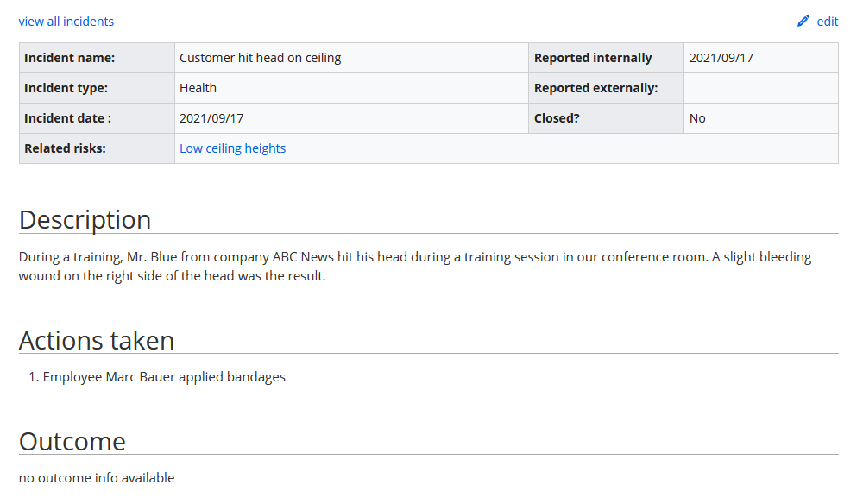Click the 'Reported internally' header cell

606,58
